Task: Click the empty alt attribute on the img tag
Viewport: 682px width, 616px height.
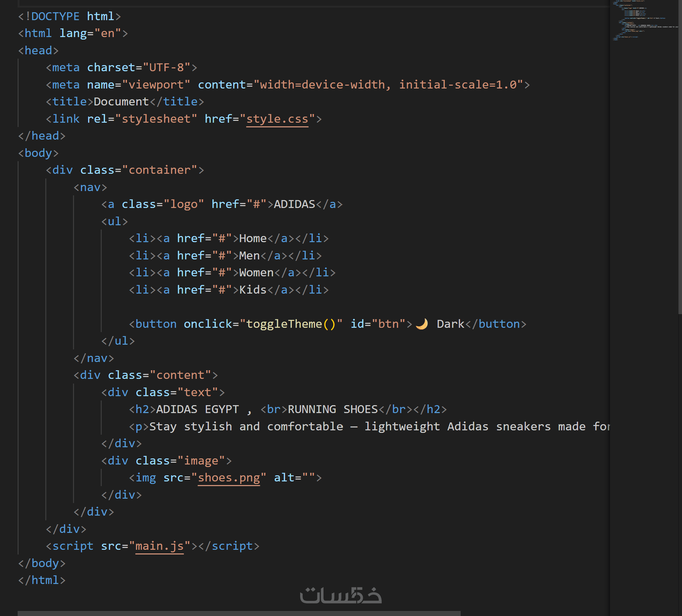Action: (294, 477)
